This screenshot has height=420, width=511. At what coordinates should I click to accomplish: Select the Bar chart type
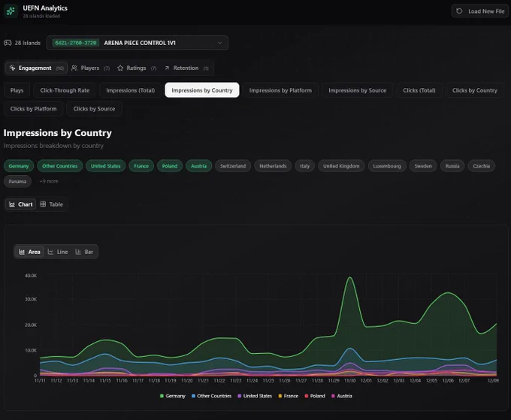[x=84, y=252]
